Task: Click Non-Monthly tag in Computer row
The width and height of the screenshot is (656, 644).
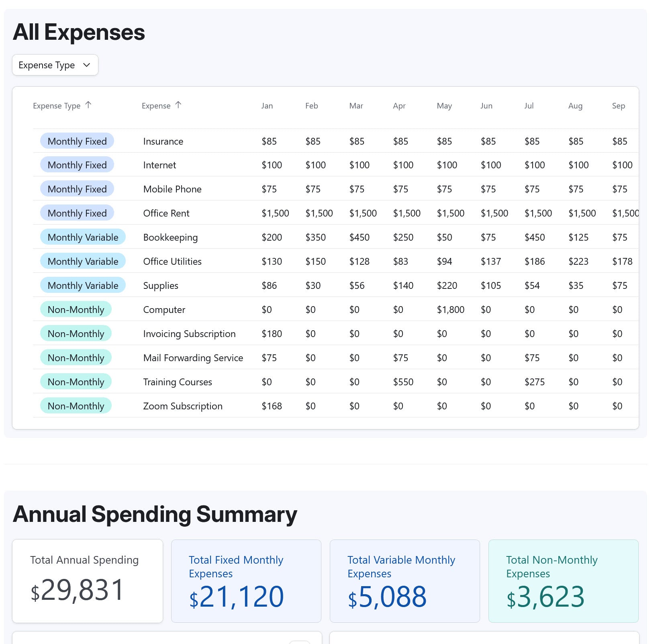Action: (x=76, y=310)
